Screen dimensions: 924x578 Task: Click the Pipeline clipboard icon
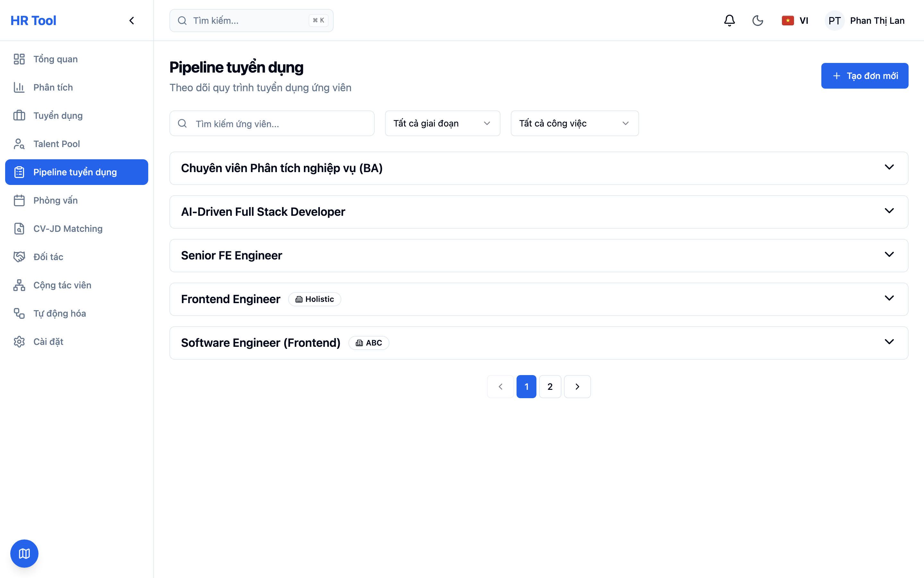[19, 172]
